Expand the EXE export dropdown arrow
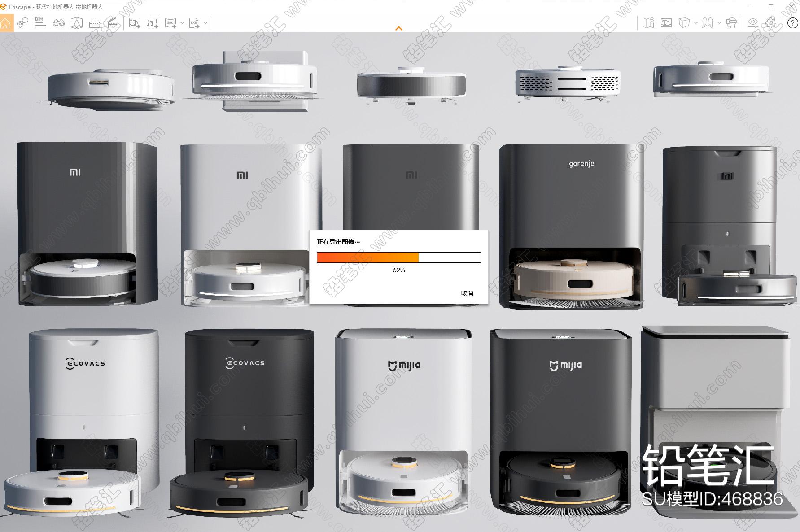This screenshot has width=800, height=532. [205, 23]
